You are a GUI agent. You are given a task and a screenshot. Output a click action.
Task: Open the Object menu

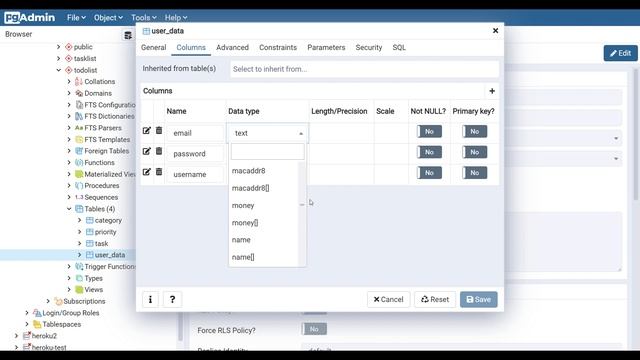click(108, 18)
